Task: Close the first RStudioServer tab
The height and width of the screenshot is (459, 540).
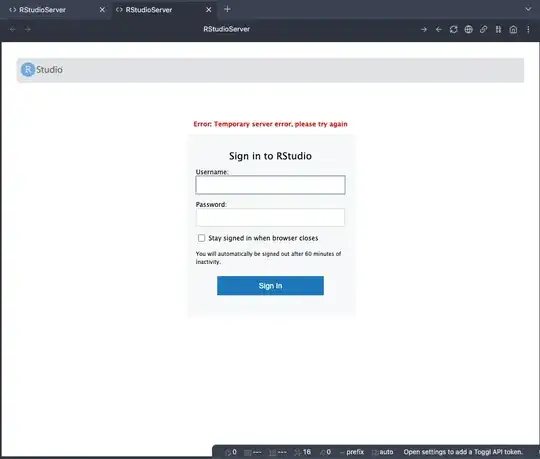Action: point(102,10)
